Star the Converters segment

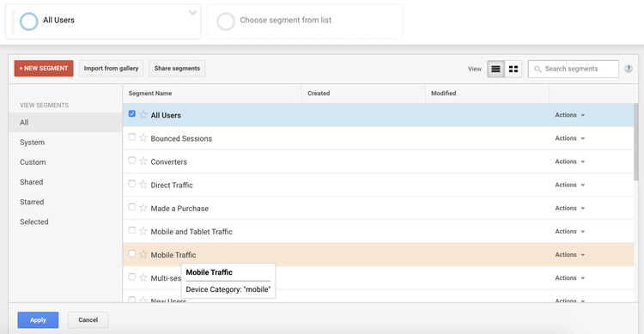coord(143,161)
